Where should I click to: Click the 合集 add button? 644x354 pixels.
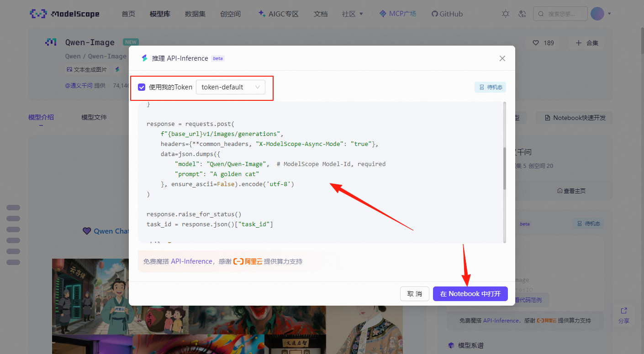point(586,43)
